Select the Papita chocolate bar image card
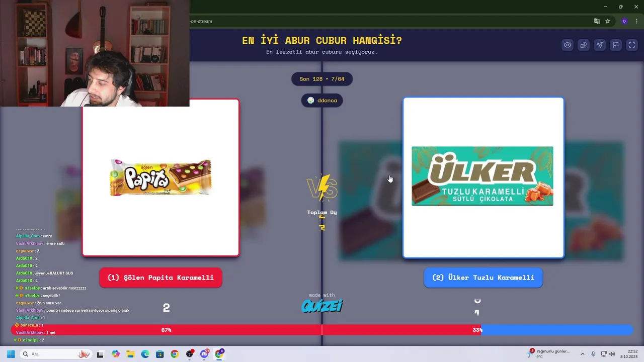The height and width of the screenshot is (362, 644). 160,177
